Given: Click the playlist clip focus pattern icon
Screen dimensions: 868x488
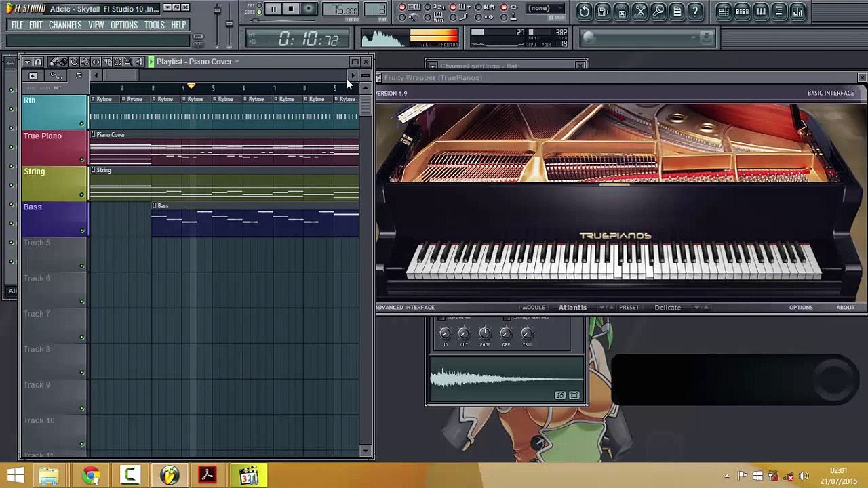Looking at the screenshot, I should (x=33, y=76).
